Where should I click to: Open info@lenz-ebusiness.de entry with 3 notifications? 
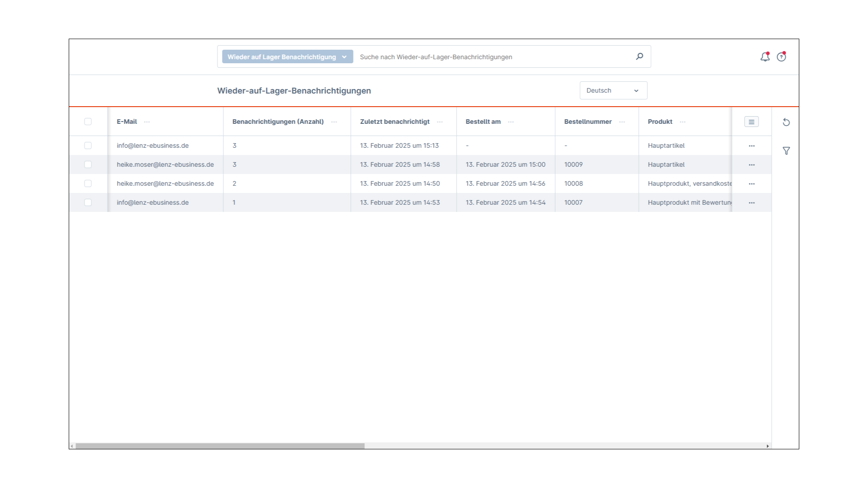point(153,145)
